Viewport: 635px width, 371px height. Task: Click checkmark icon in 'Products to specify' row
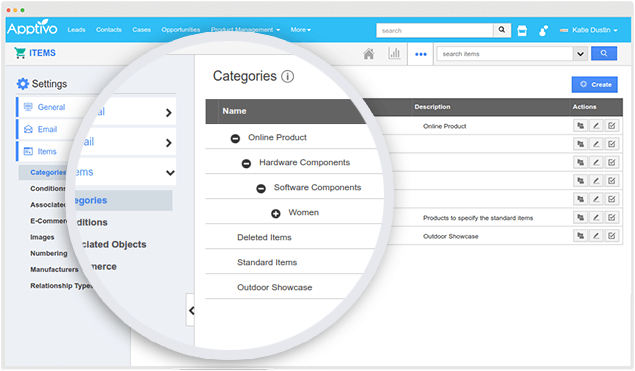click(612, 217)
